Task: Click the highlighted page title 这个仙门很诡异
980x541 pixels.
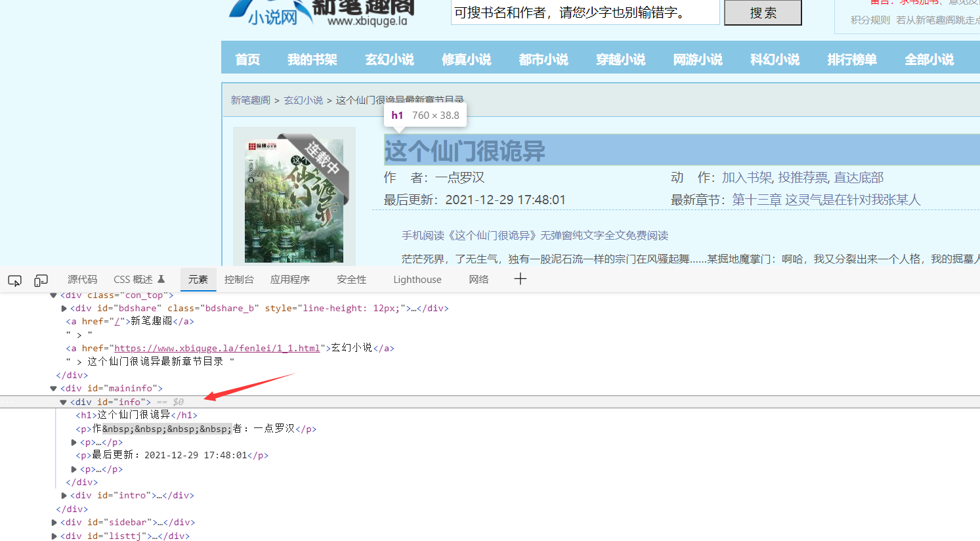Action: (x=465, y=151)
